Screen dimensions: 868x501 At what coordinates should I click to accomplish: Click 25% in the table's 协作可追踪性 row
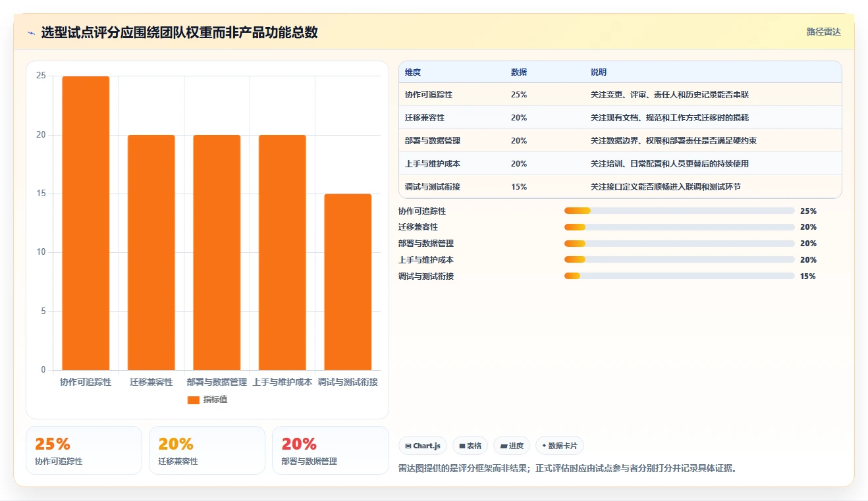pos(519,95)
